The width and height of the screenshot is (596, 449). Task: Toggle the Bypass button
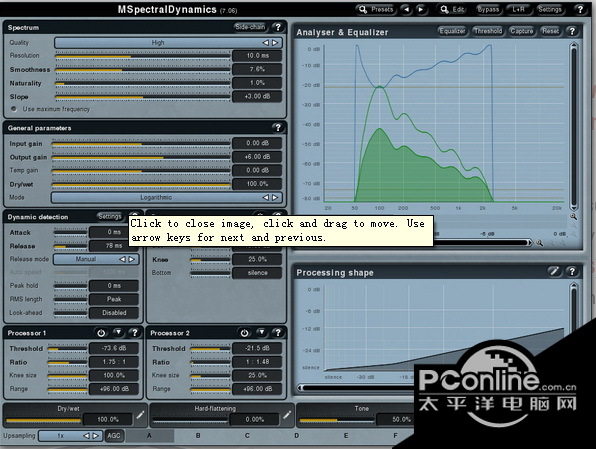pos(488,10)
